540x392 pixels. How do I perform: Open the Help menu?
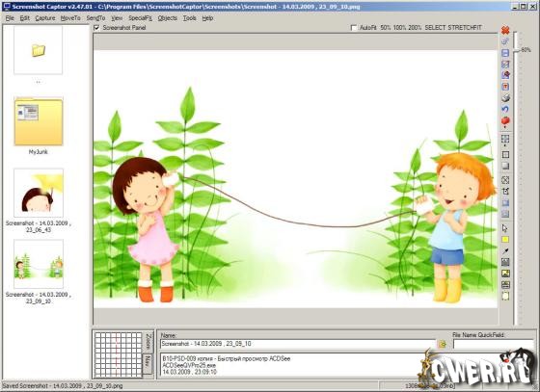(207, 18)
